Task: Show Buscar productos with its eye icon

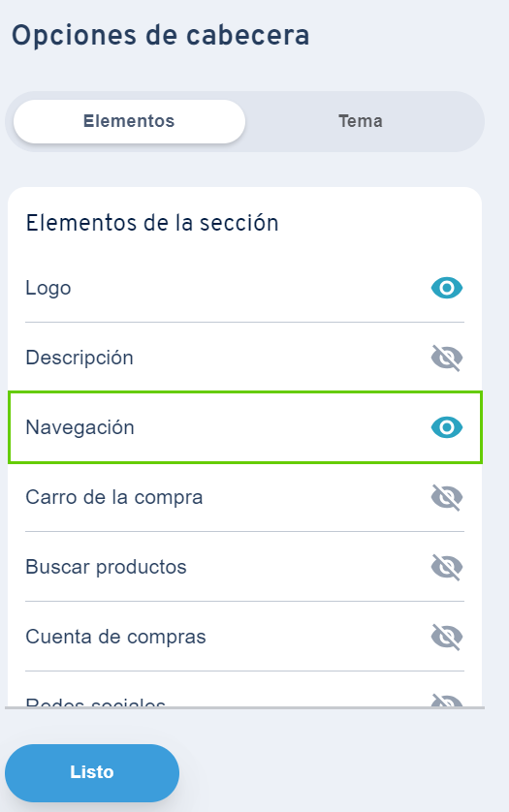Action: coord(447,567)
